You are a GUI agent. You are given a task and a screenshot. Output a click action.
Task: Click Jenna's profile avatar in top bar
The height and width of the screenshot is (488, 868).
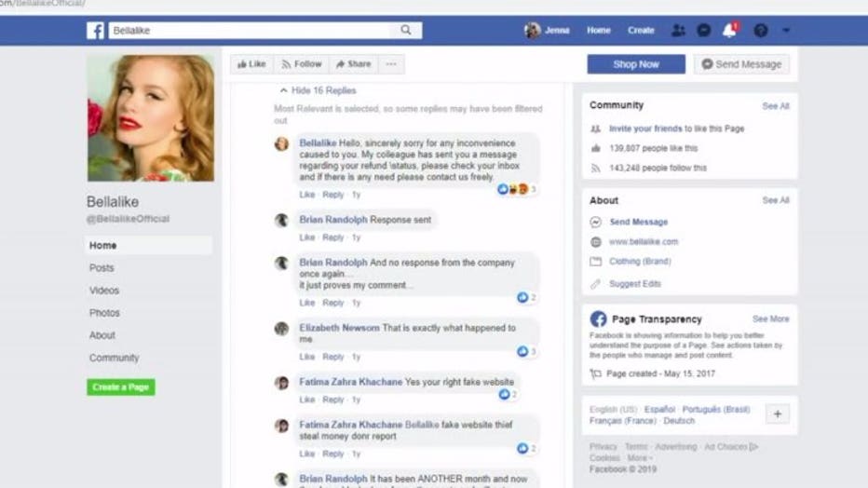coord(533,31)
